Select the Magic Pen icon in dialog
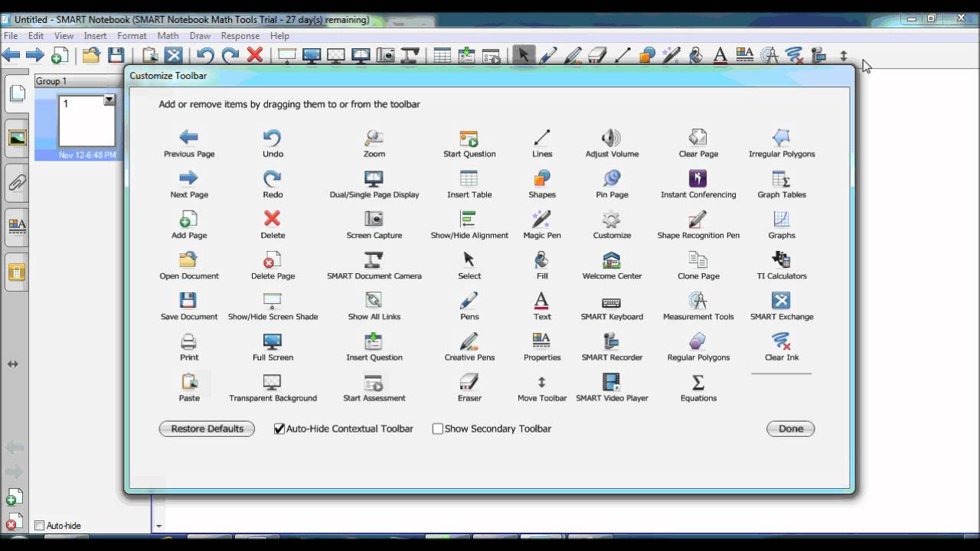This screenshot has height=551, width=980. [541, 219]
